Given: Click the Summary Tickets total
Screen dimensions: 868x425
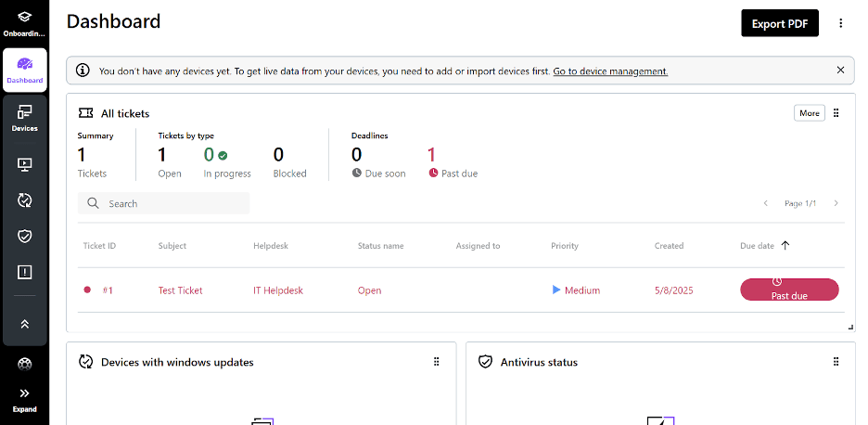Looking at the screenshot, I should click(82, 155).
